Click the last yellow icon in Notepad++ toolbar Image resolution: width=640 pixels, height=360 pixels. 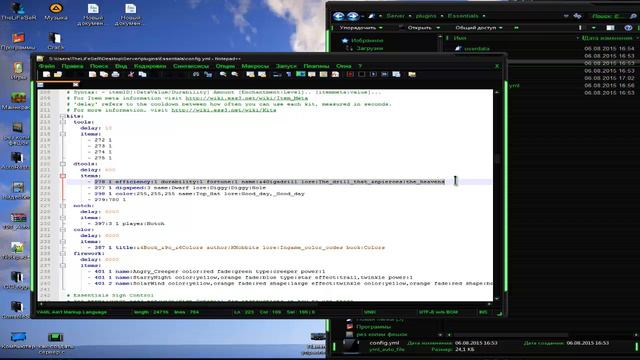(x=412, y=74)
